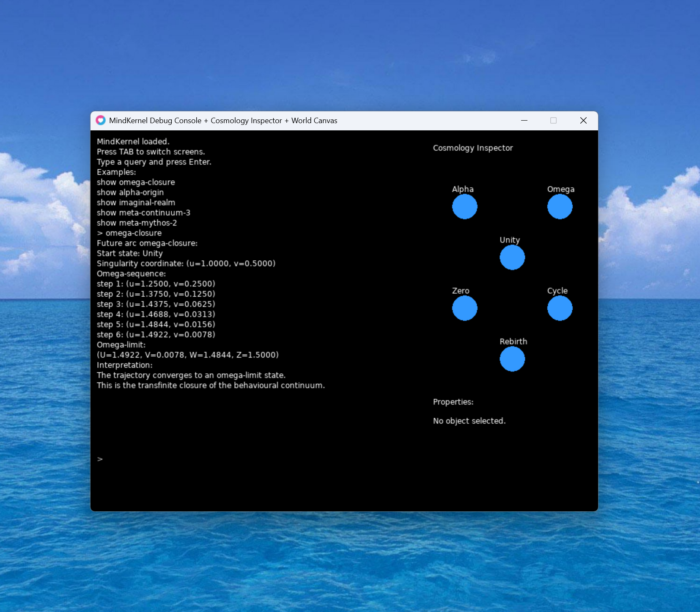Click the 'MindKernel loaded.' line
The width and height of the screenshot is (700, 612).
133,142
